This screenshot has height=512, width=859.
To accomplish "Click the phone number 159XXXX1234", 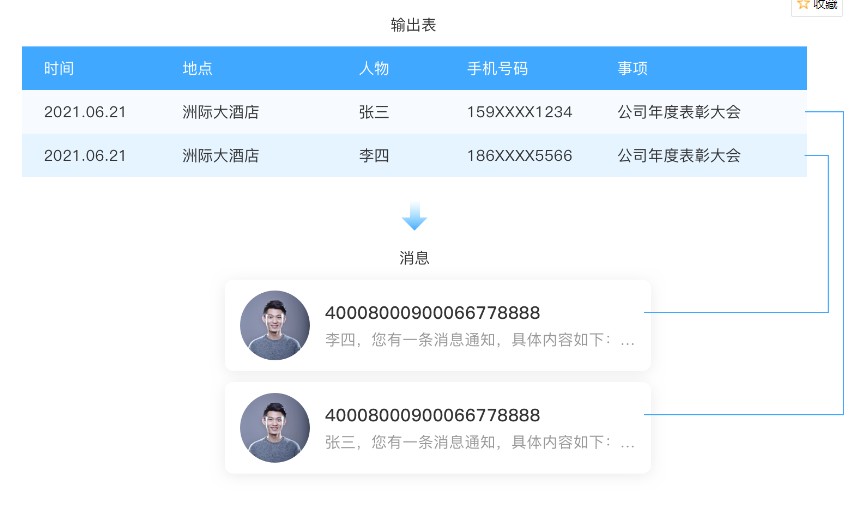I will click(519, 112).
